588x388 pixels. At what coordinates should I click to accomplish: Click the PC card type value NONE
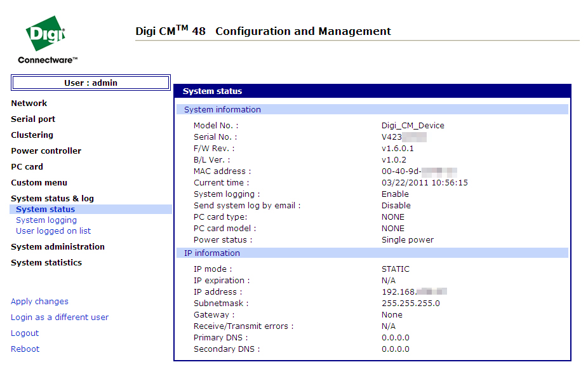click(392, 217)
